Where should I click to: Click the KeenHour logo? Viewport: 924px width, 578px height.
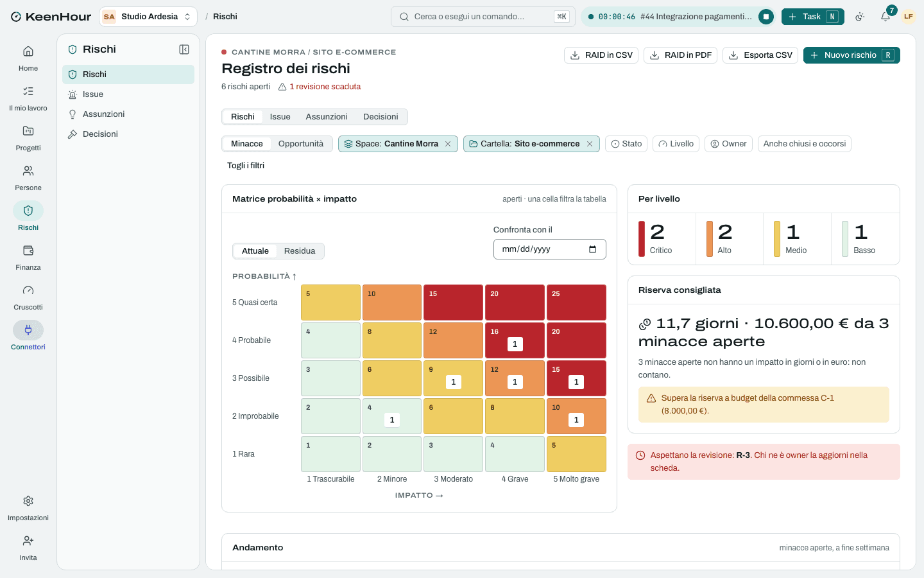51,17
